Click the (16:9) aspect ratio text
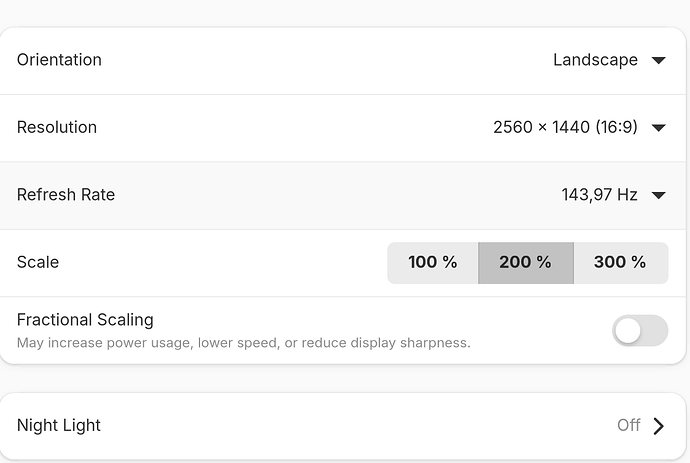The height and width of the screenshot is (463, 690). (x=614, y=128)
